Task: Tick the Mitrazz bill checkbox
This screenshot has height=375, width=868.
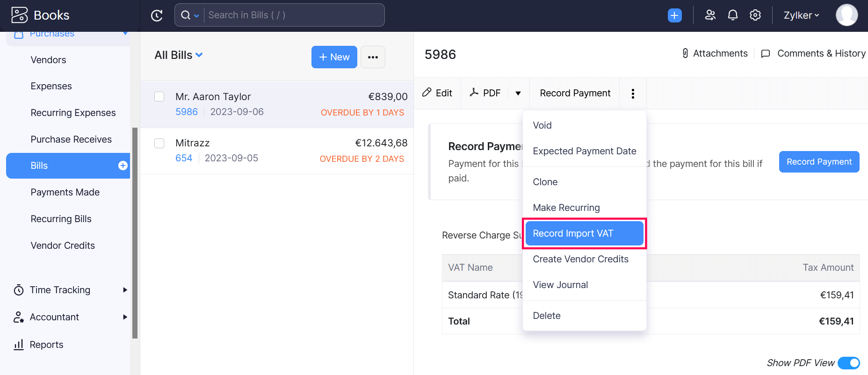Action: click(159, 143)
